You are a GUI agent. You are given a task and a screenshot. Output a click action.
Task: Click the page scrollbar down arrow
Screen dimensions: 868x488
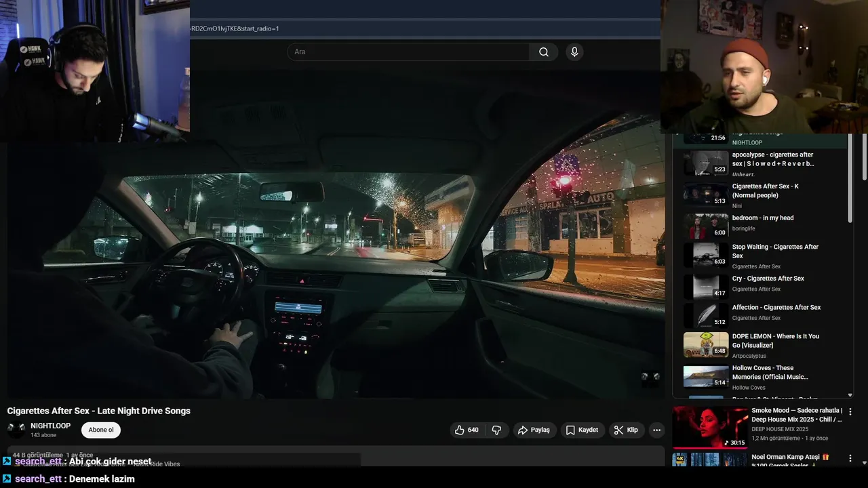(865, 463)
